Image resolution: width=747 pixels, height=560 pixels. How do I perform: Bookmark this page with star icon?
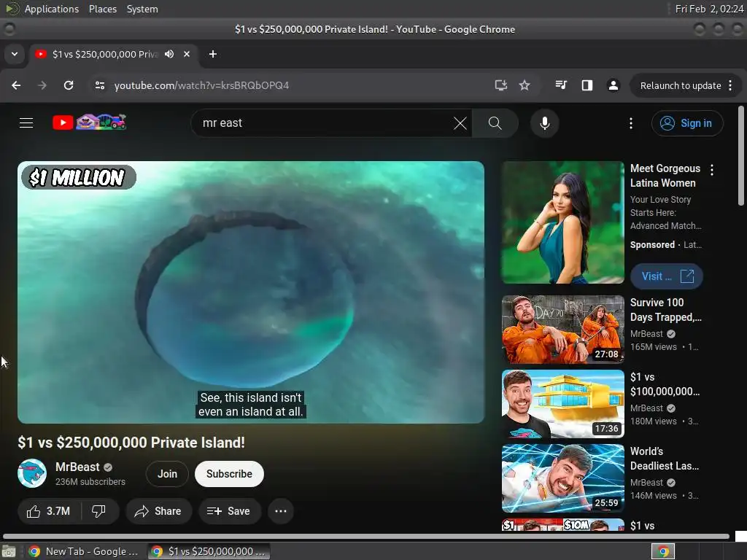pyautogui.click(x=525, y=85)
